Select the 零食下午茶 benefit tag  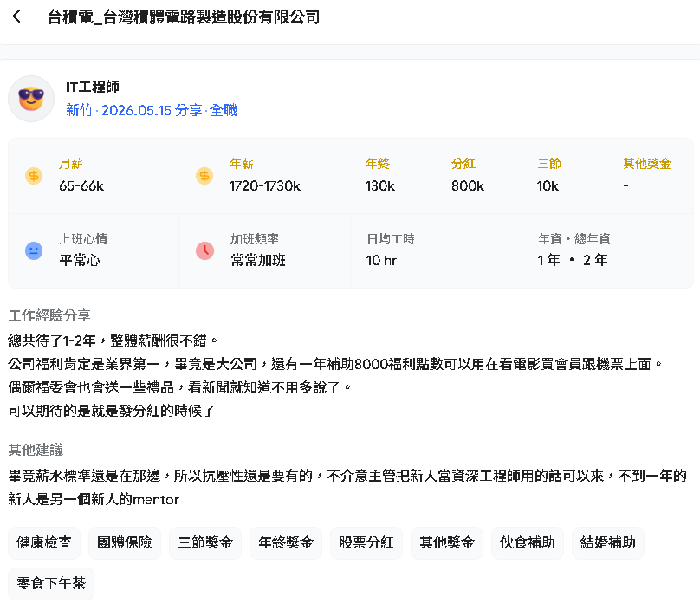coord(51,584)
